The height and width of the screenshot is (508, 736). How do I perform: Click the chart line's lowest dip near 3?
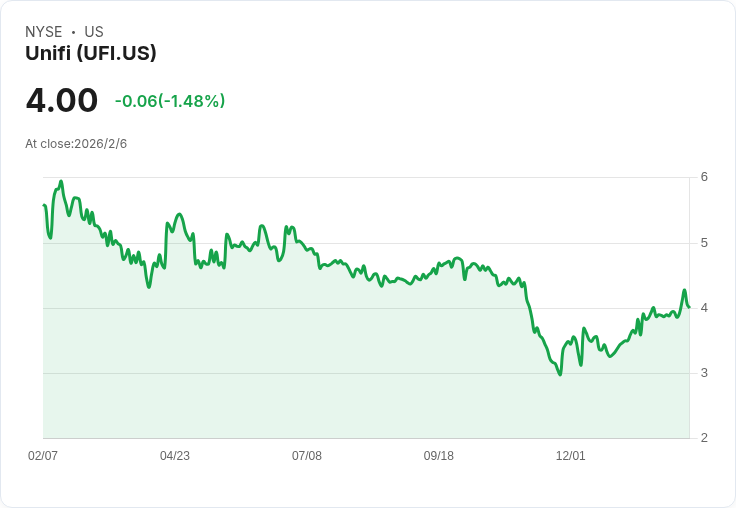(x=560, y=374)
